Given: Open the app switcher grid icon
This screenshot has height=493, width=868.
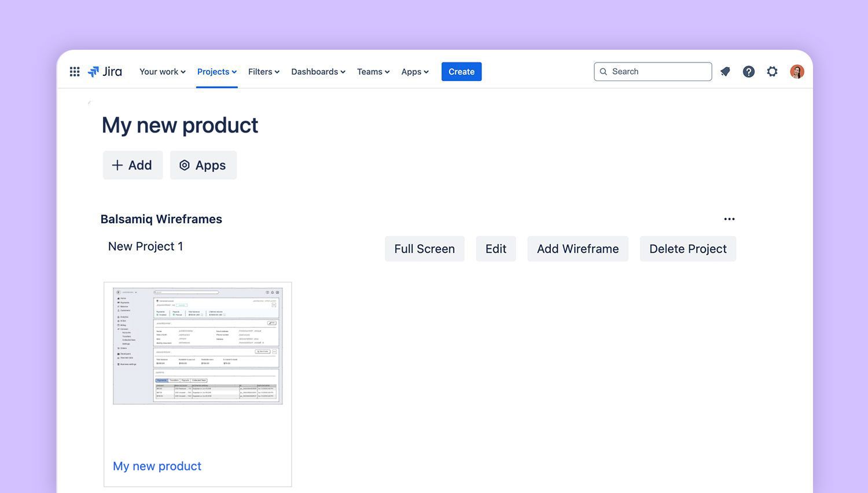Looking at the screenshot, I should pos(75,72).
